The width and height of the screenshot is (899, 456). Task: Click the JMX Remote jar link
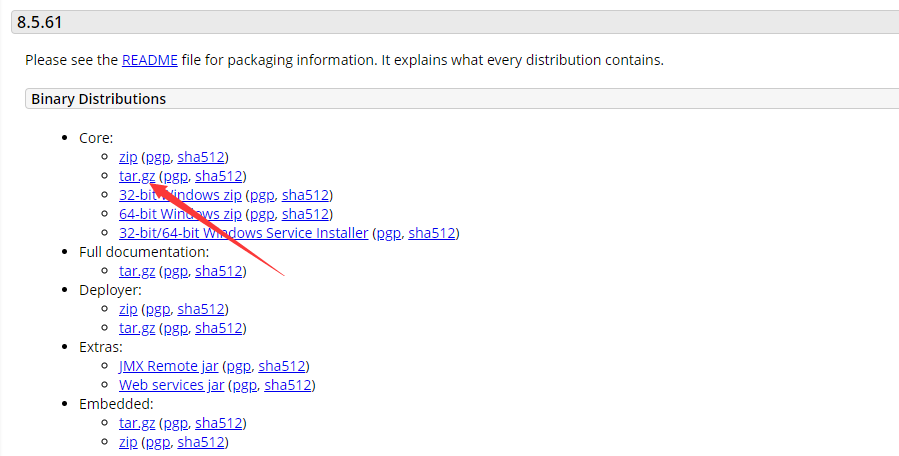coord(168,366)
